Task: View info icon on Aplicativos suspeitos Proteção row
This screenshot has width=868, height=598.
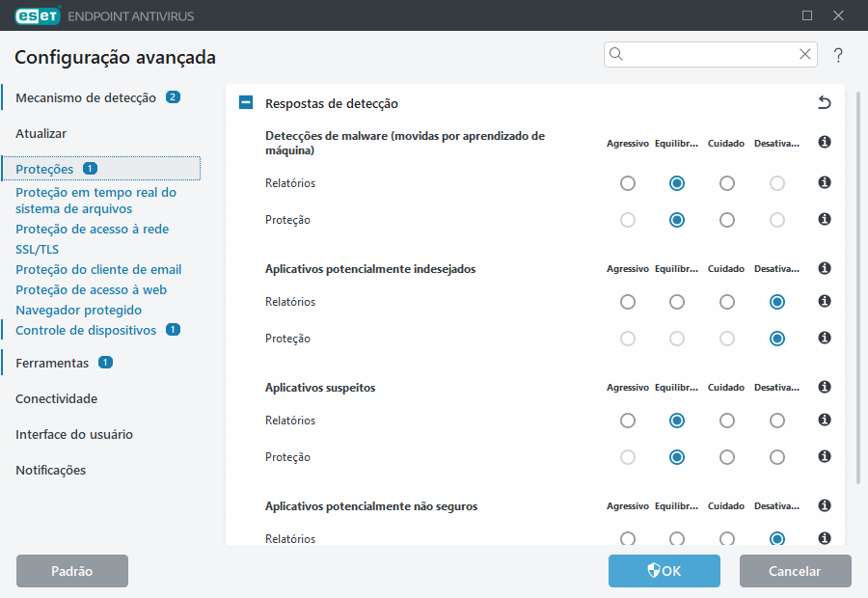Action: 824,456
